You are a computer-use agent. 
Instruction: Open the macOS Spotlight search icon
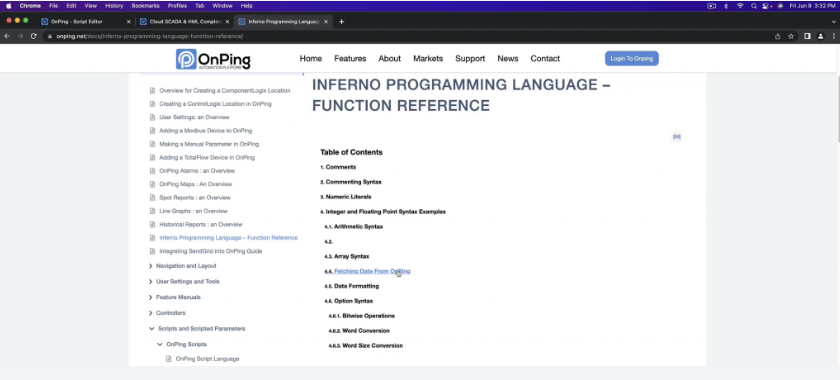[x=754, y=6]
